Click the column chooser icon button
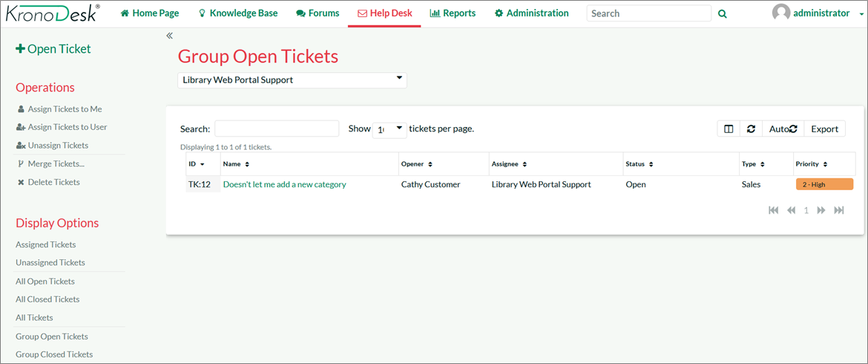 coord(729,129)
